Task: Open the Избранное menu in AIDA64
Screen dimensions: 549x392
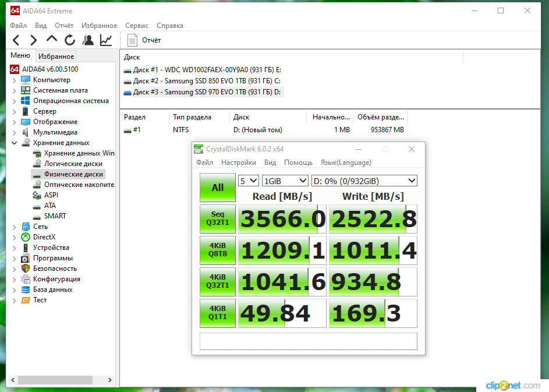Action: tap(99, 26)
